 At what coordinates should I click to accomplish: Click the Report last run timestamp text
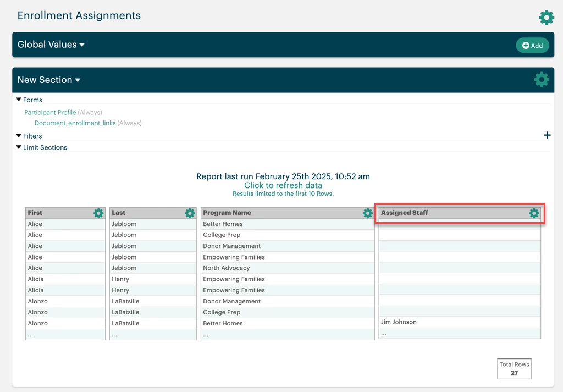(283, 176)
